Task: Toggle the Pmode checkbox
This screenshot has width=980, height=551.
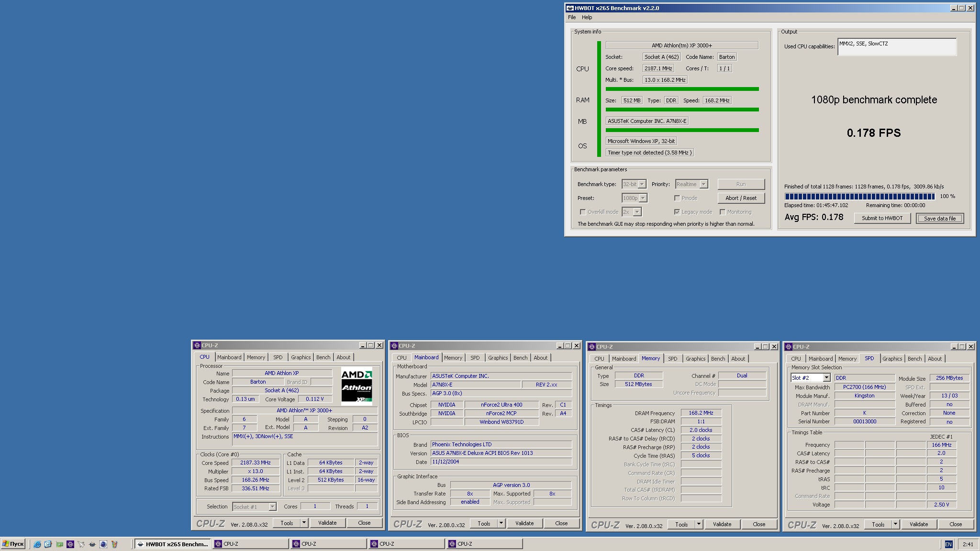Action: pyautogui.click(x=677, y=198)
